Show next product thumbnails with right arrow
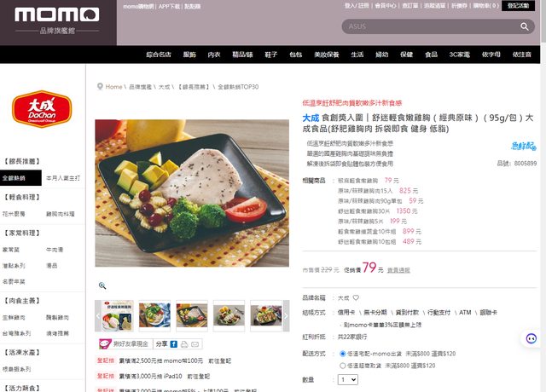The height and width of the screenshot is (392, 546). [x=286, y=316]
